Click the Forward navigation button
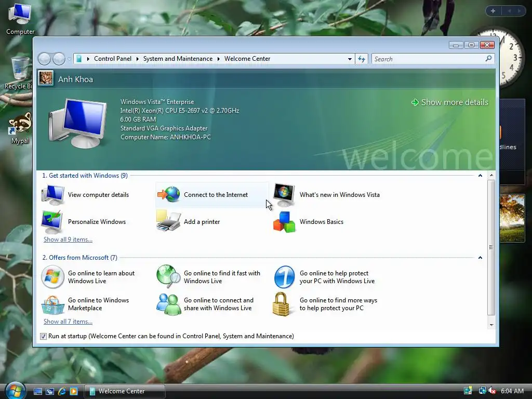 click(59, 59)
